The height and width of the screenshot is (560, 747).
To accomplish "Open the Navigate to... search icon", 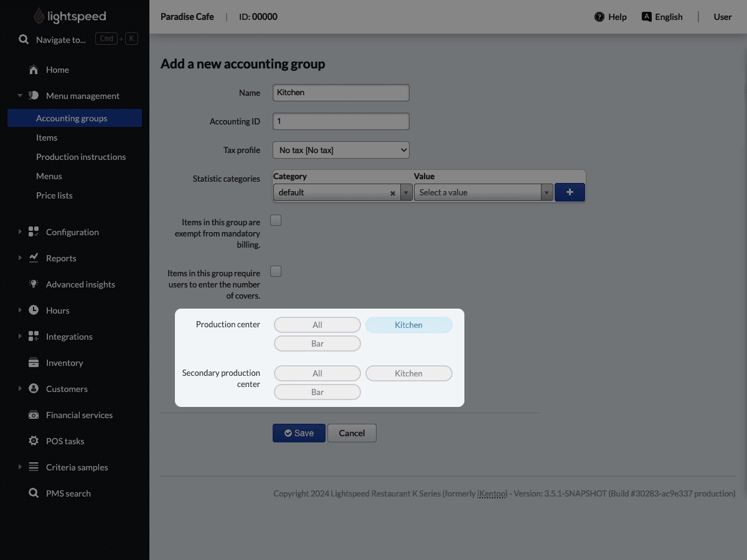I will pos(23,39).
